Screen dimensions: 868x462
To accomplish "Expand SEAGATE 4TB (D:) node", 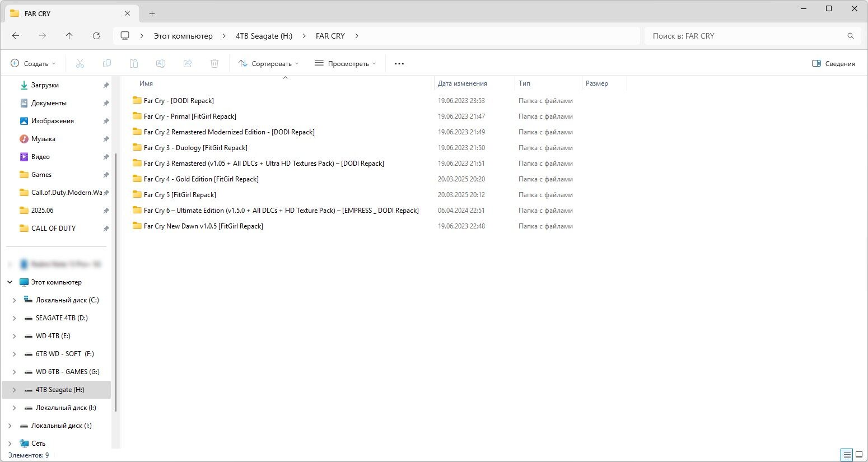I will pos(14,318).
